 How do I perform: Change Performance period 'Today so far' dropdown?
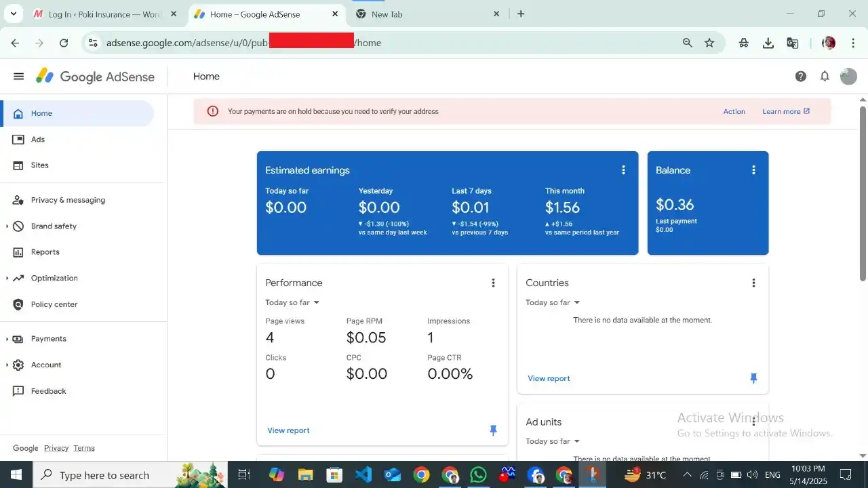point(292,302)
